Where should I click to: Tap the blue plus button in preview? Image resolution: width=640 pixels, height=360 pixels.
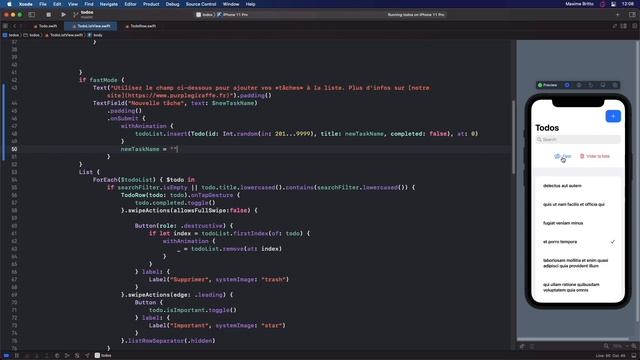tap(613, 116)
